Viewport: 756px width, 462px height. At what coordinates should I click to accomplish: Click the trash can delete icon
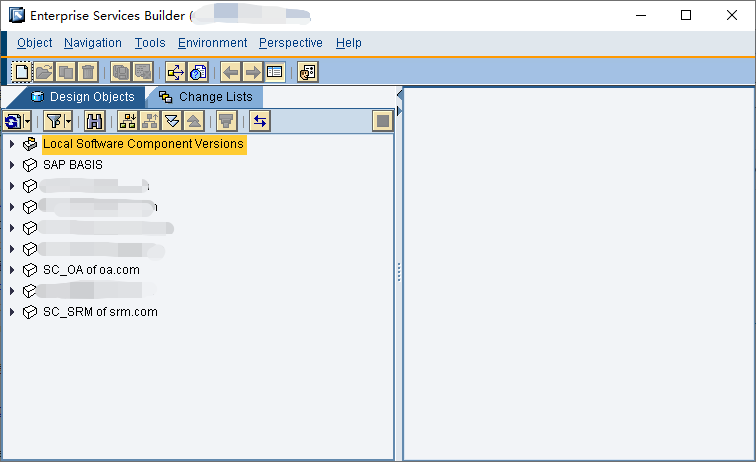click(88, 72)
